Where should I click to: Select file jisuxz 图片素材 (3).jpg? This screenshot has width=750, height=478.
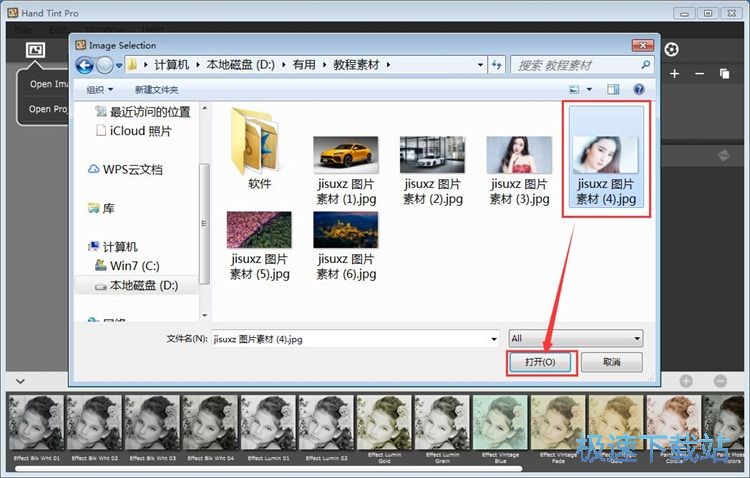click(x=519, y=170)
